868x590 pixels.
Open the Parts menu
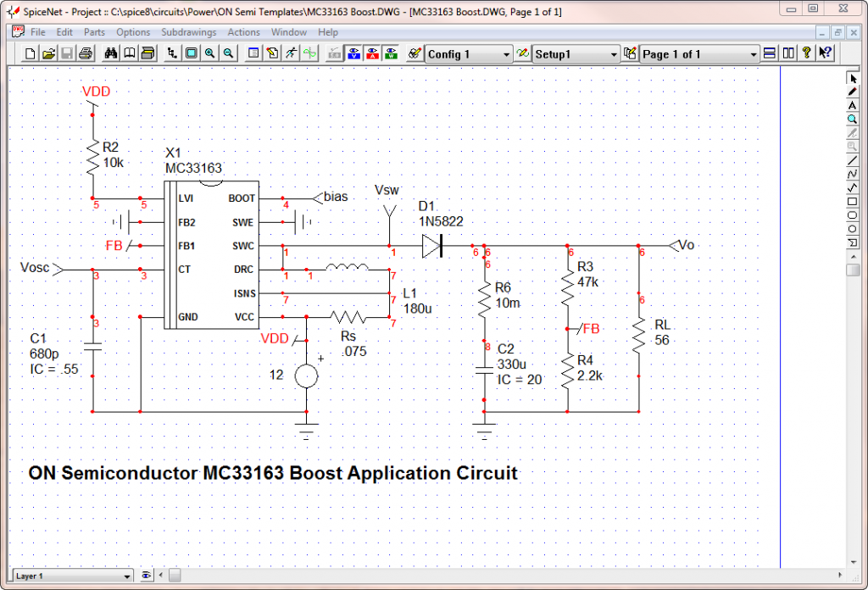pyautogui.click(x=94, y=32)
